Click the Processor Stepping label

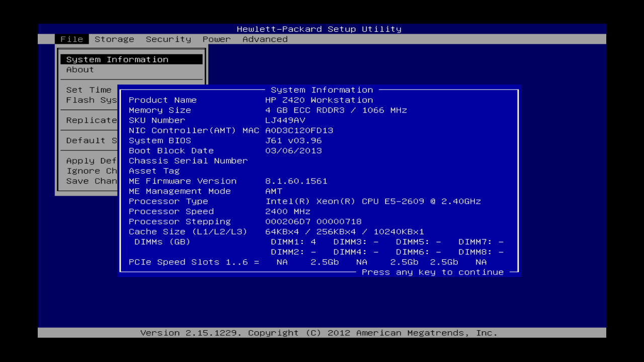[180, 221]
